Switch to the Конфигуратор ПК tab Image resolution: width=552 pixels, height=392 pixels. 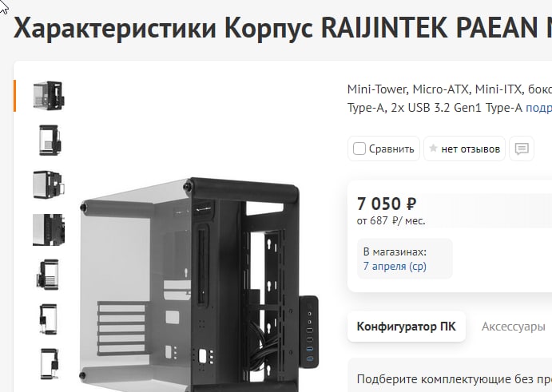407,327
